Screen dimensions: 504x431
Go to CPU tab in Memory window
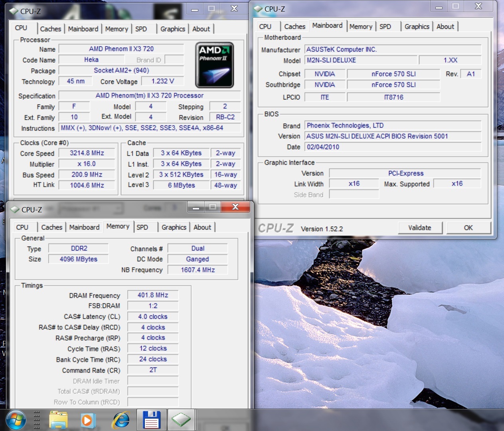pos(22,227)
